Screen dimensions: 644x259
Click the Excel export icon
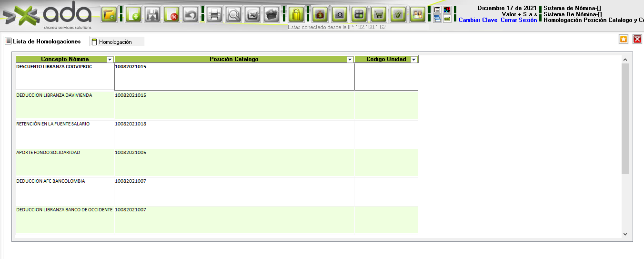tap(252, 14)
